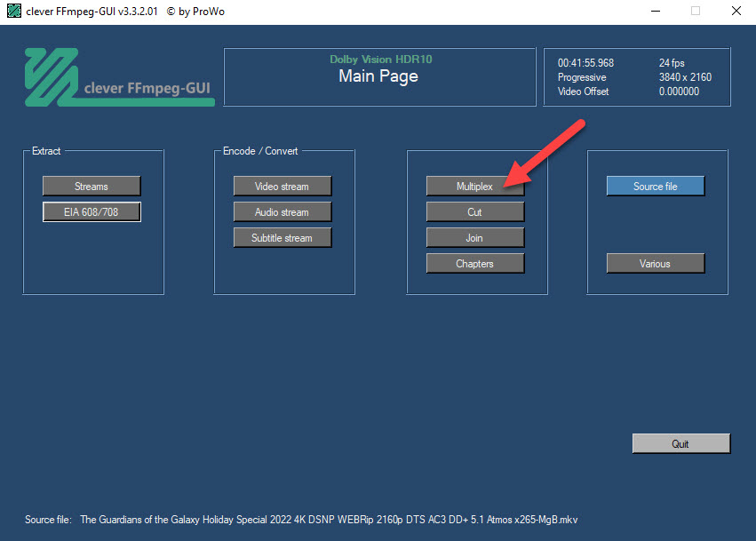
Task: Click the 0.000000 offset value
Action: point(679,91)
